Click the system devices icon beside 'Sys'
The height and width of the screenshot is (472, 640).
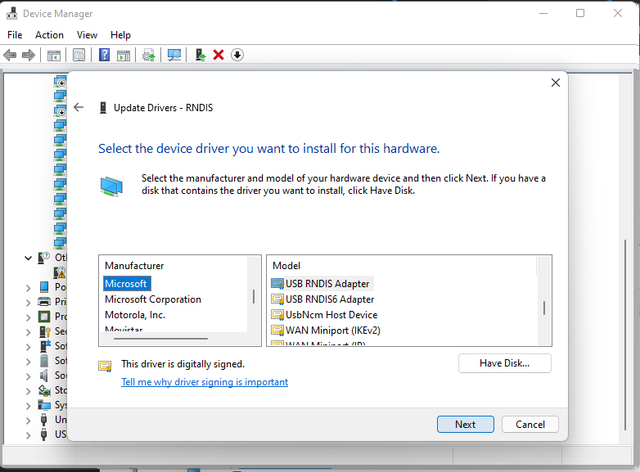44,405
